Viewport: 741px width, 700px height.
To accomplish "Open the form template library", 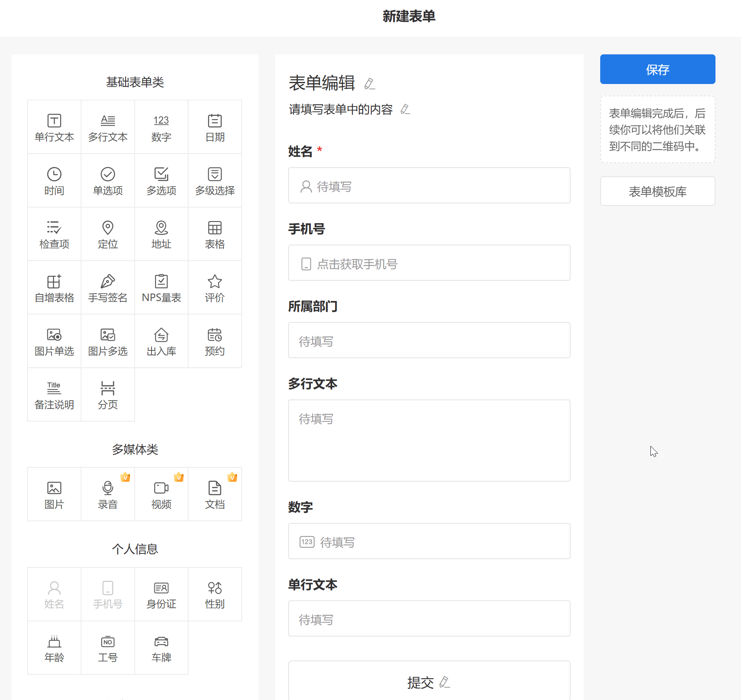I will point(657,191).
